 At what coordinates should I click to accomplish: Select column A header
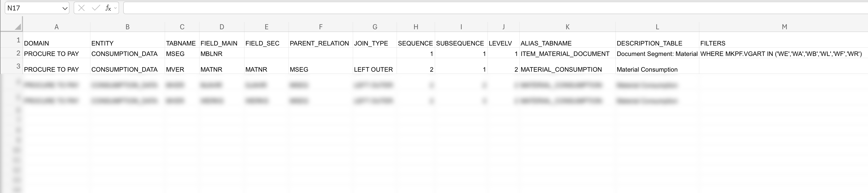pos(56,27)
